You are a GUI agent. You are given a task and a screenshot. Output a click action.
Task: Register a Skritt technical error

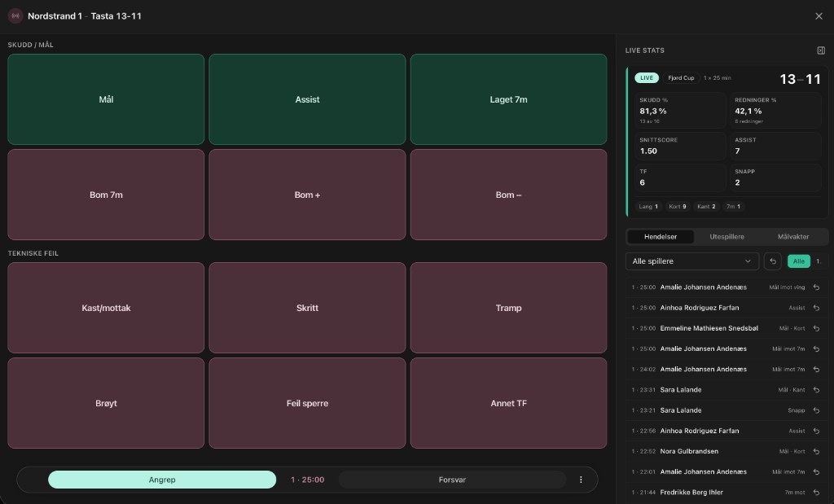point(307,308)
